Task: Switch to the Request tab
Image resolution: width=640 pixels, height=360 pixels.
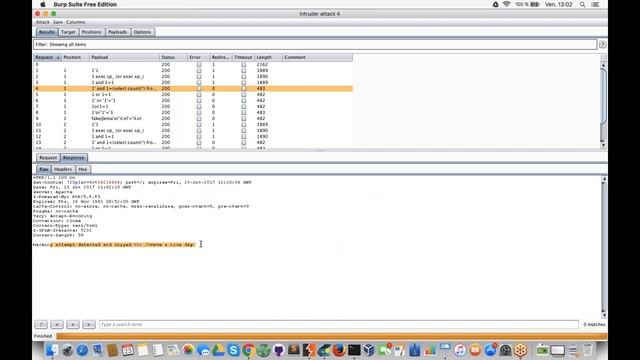Action: (x=48, y=158)
